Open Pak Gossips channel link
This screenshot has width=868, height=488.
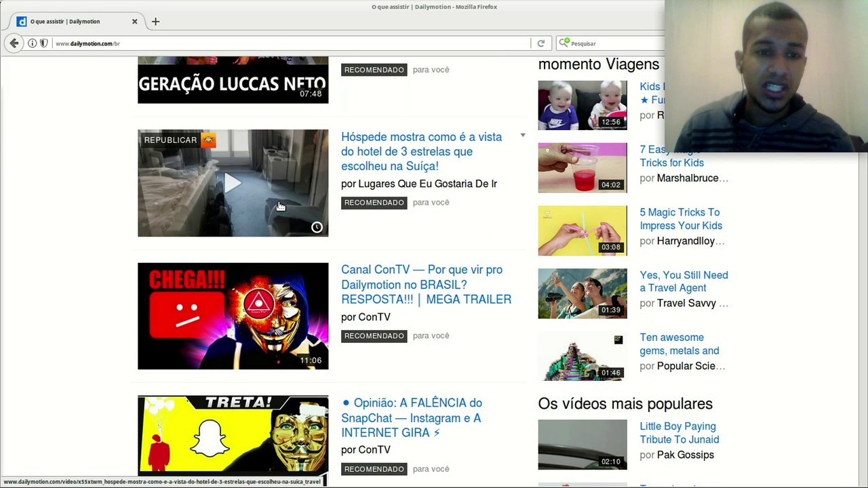pos(685,455)
